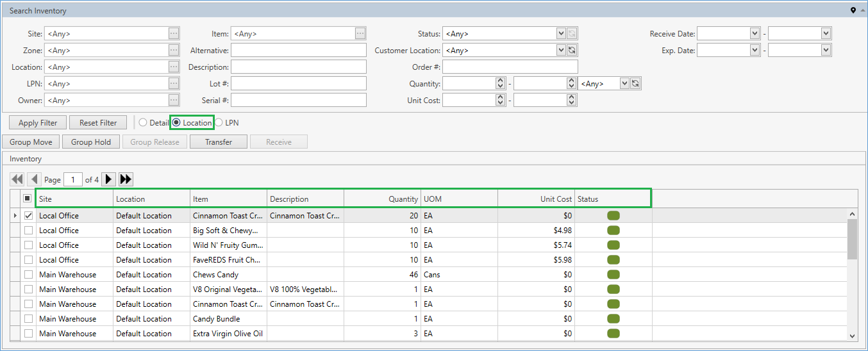Screen dimensions: 868x351
Task: Jump to the last inventory page
Action: click(126, 180)
